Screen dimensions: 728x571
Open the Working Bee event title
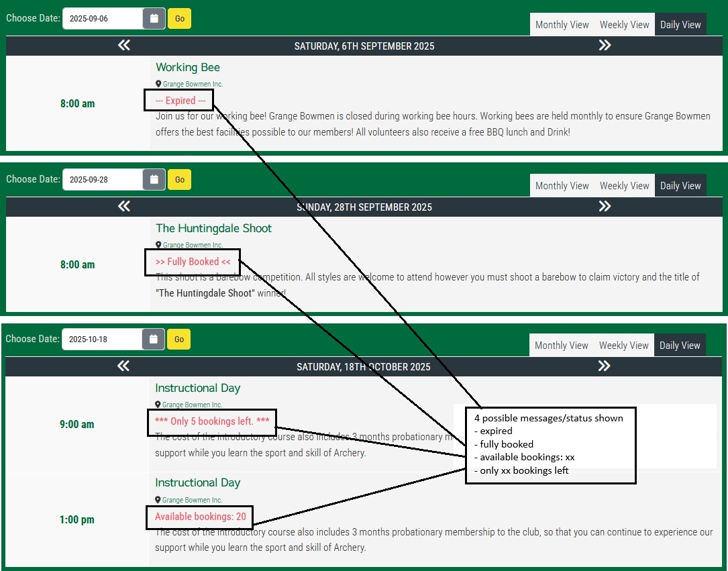point(188,67)
